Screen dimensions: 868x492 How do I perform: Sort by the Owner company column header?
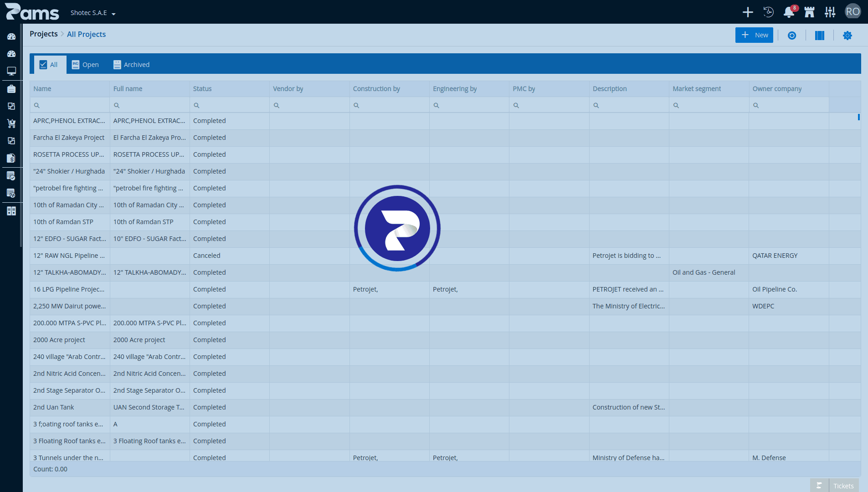click(x=789, y=89)
